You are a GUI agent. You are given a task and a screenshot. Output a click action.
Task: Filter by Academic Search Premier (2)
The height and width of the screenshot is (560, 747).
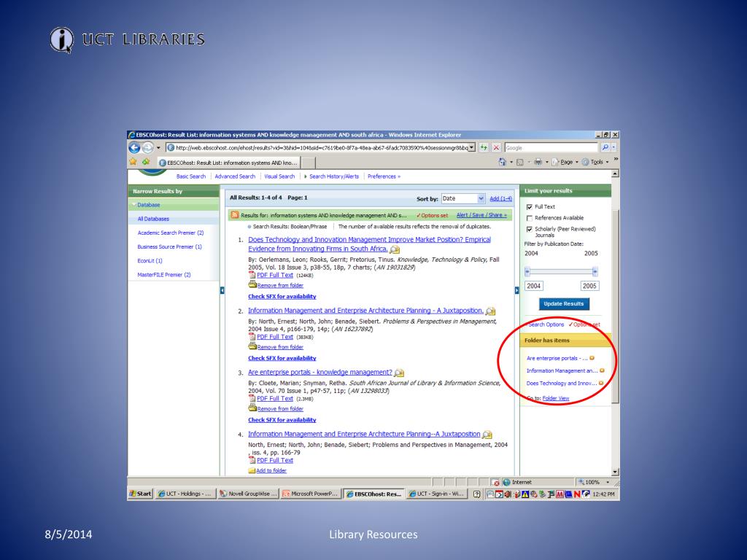click(x=171, y=233)
